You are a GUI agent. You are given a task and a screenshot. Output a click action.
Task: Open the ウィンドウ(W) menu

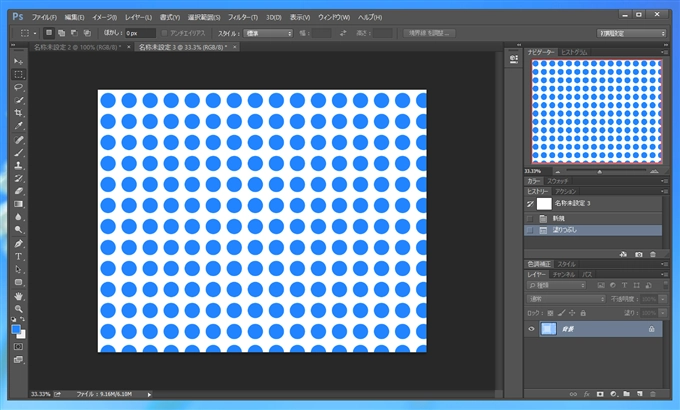[x=334, y=17]
